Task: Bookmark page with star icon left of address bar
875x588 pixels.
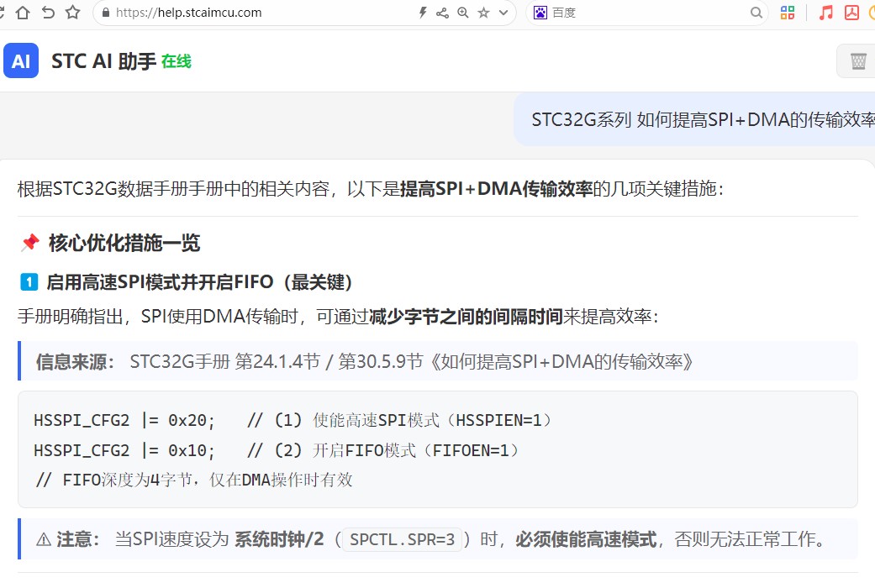Action: coord(72,13)
